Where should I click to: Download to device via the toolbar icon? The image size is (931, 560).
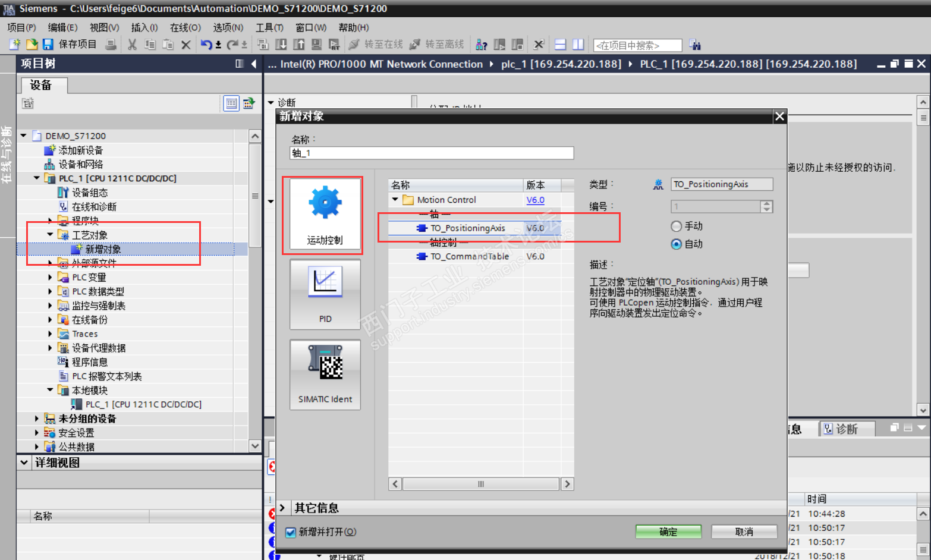coord(281,45)
